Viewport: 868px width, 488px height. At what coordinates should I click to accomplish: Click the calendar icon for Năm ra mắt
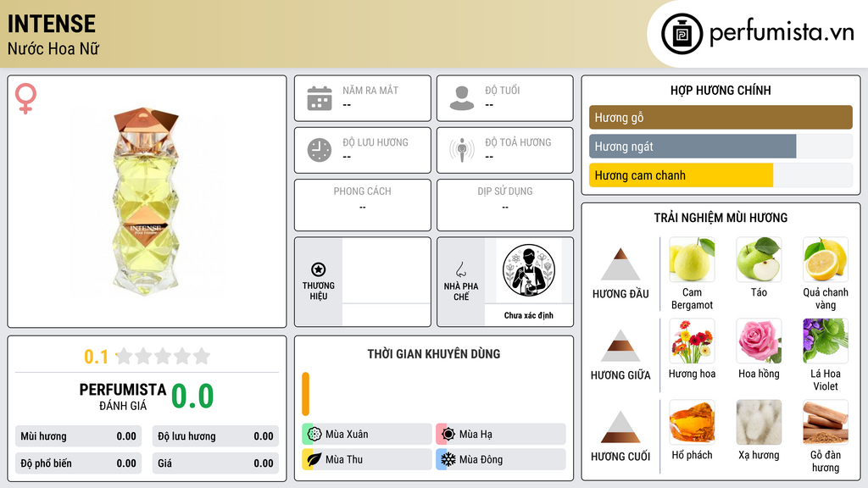coord(320,98)
